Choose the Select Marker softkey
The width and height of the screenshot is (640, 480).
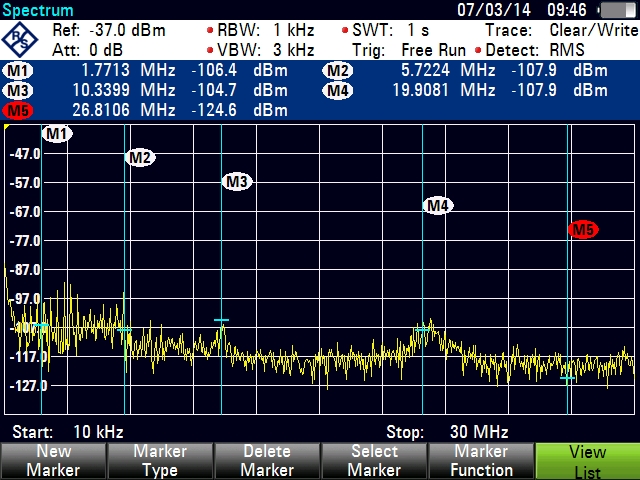374,461
